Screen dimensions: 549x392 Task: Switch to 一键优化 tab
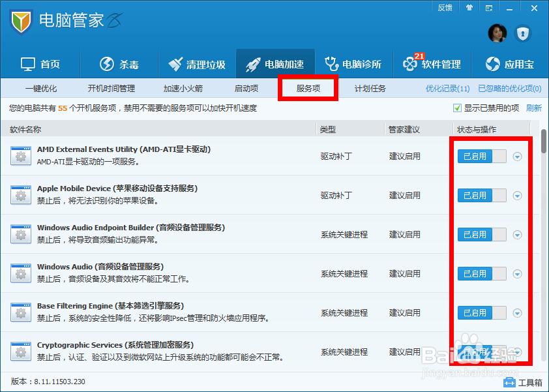tap(41, 88)
